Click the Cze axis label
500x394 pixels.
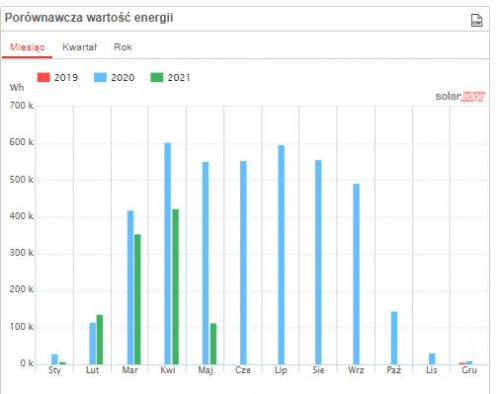point(243,370)
